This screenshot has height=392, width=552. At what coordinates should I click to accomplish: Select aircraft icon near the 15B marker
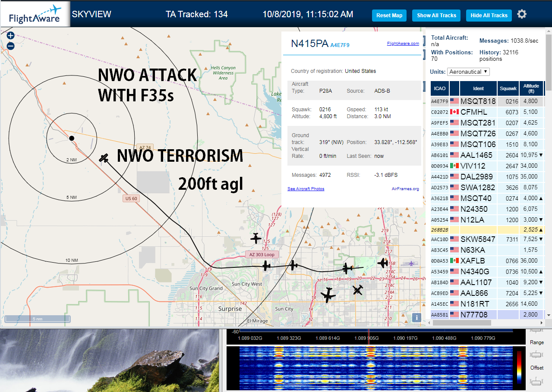[x=383, y=263]
